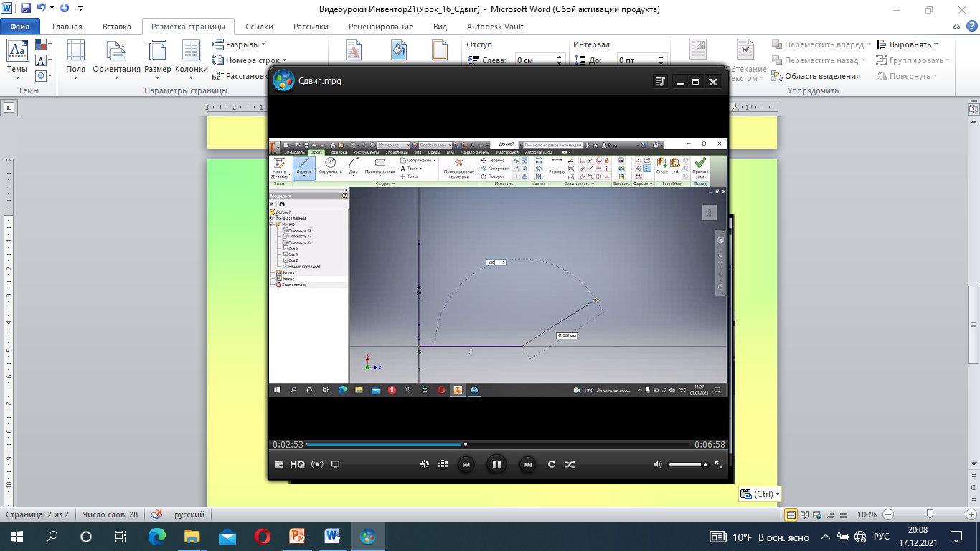Switch to the Вид tab
The height and width of the screenshot is (551, 980).
440,27
